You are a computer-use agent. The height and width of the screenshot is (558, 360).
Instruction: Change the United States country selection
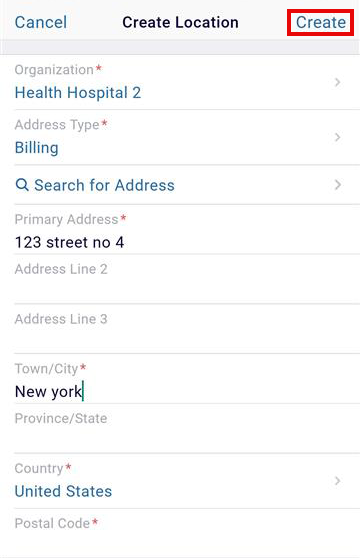point(63,491)
